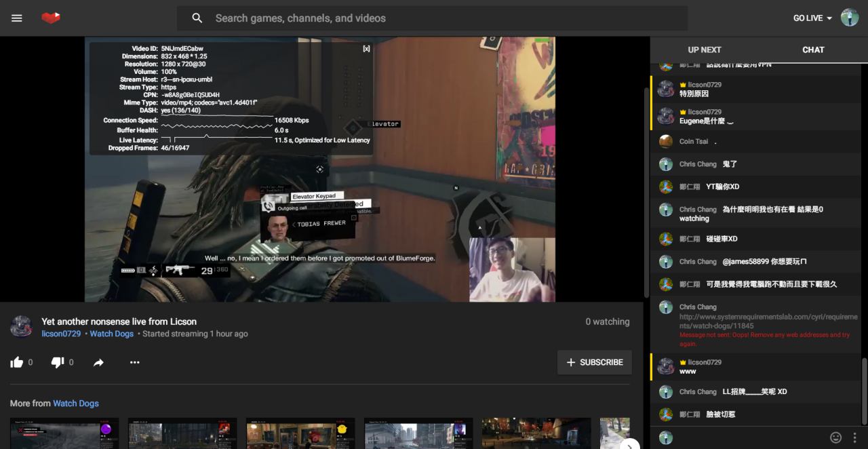This screenshot has height=449, width=868.
Task: Click the first video thumbnail in More from
Action: (64, 433)
